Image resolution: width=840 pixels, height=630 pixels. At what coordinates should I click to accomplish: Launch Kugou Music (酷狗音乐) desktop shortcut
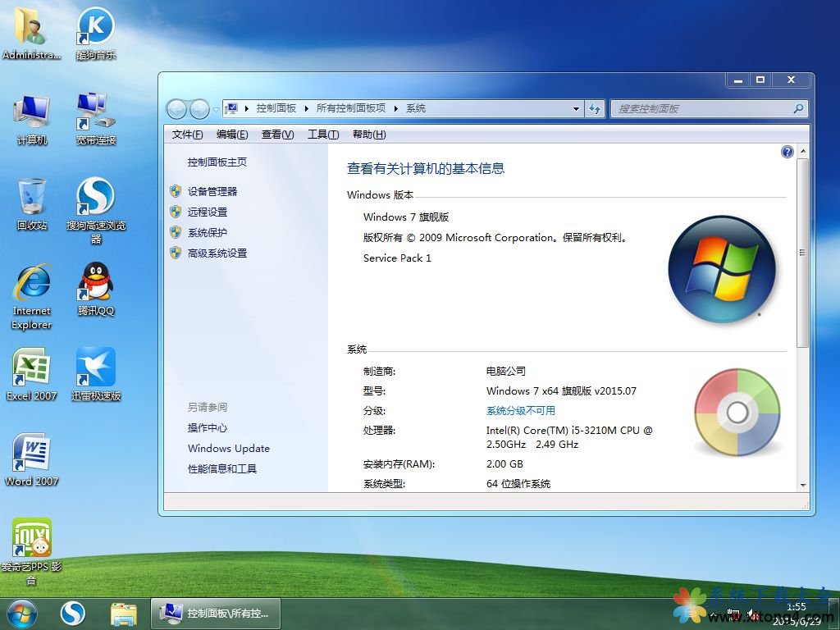[x=95, y=32]
